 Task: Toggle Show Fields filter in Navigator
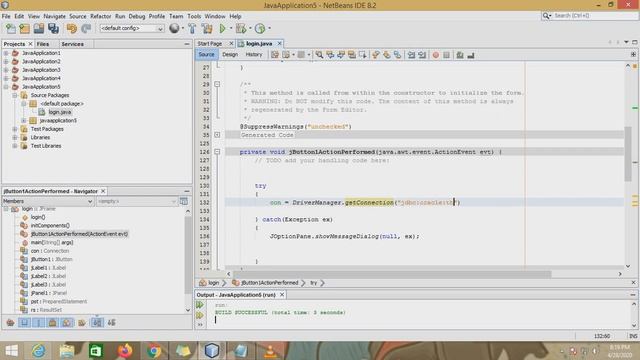point(24,322)
